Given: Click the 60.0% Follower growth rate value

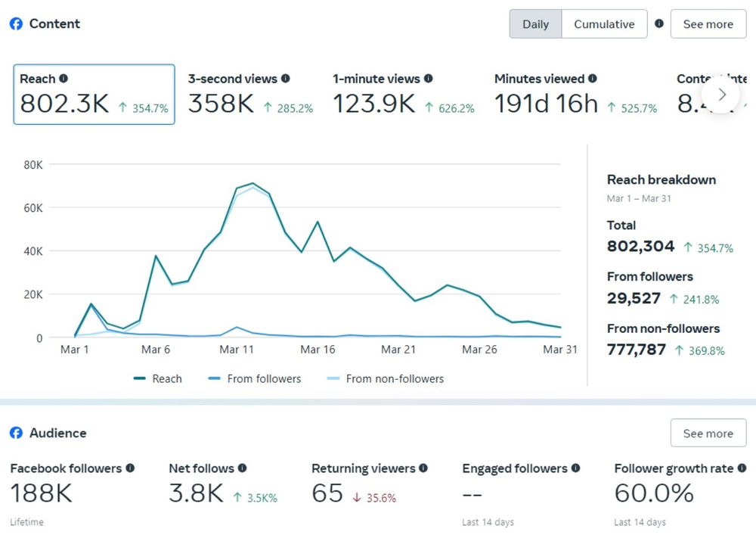Looking at the screenshot, I should tap(654, 493).
